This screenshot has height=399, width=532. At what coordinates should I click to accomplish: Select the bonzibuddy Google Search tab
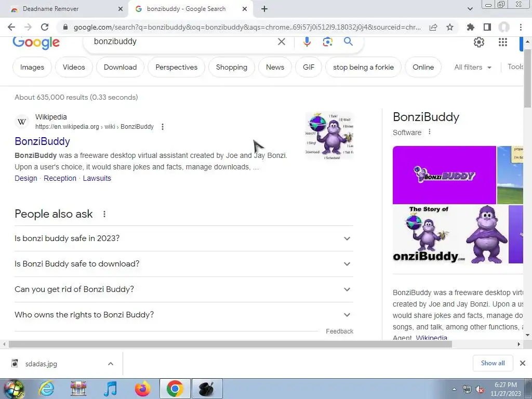coord(186,9)
